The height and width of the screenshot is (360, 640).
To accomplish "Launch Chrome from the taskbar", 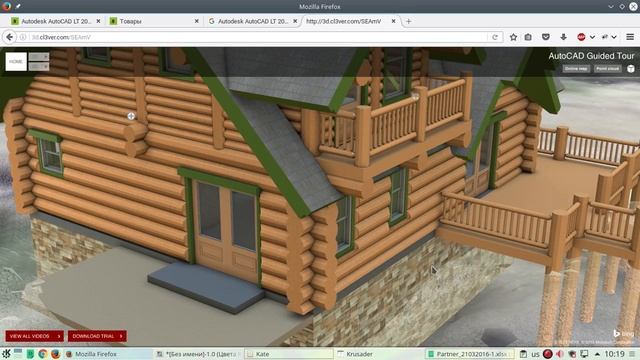I will click(x=42, y=354).
